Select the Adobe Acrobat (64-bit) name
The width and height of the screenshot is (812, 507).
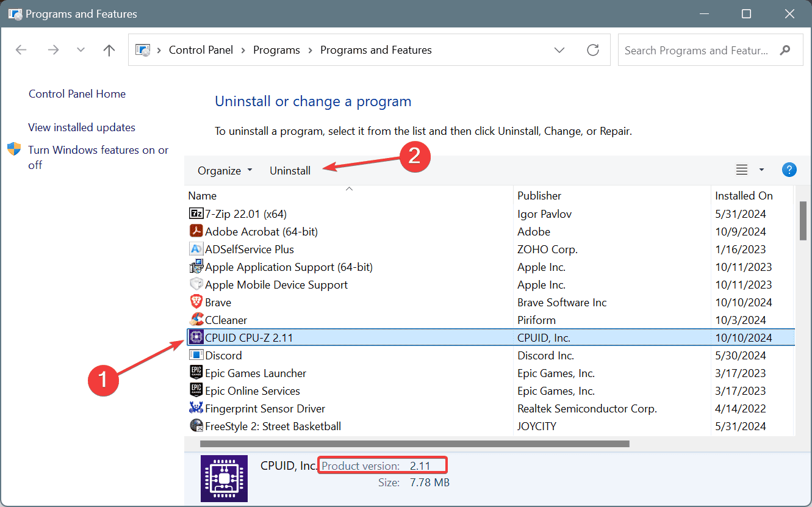coord(261,232)
